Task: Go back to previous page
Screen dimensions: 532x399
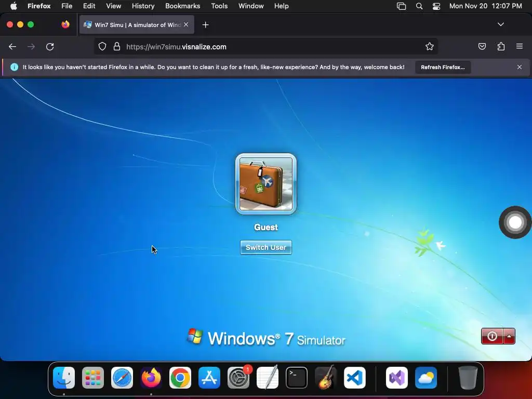Action: pos(12,47)
